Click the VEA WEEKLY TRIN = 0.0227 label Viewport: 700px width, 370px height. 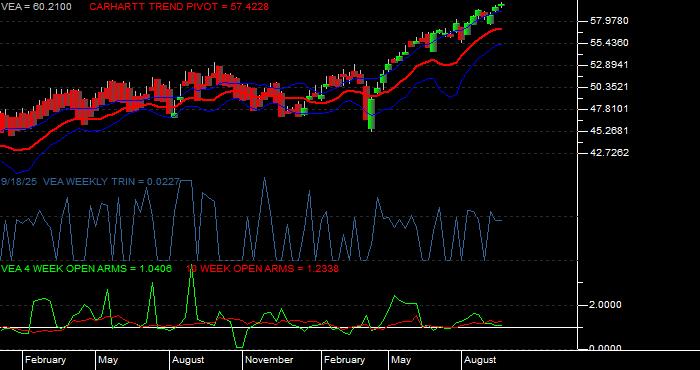tap(111, 182)
